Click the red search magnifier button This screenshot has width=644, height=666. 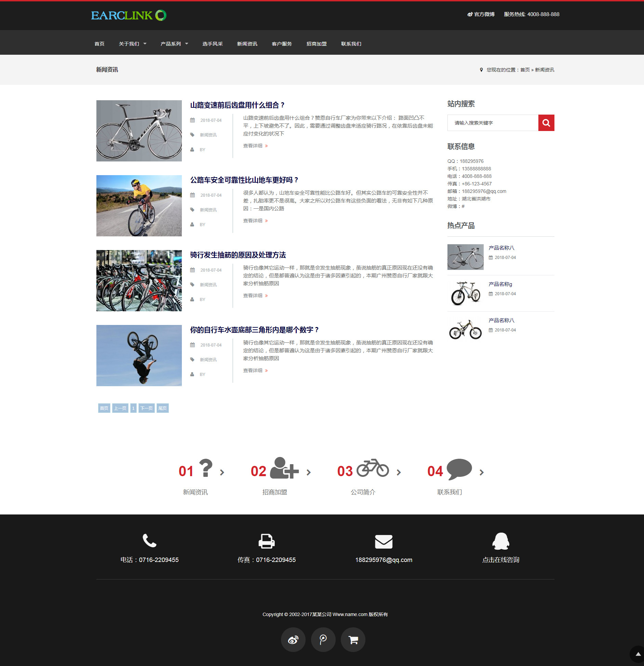tap(546, 123)
